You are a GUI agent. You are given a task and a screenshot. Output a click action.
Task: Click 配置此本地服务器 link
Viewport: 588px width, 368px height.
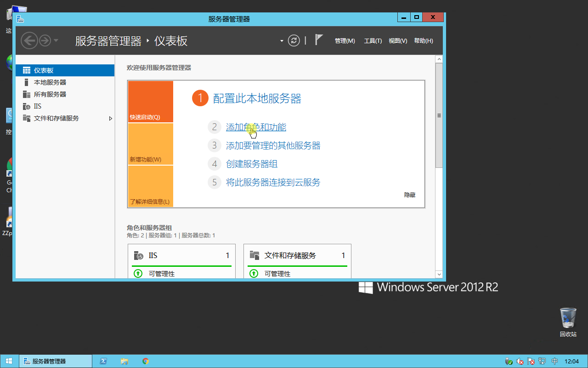pyautogui.click(x=257, y=98)
